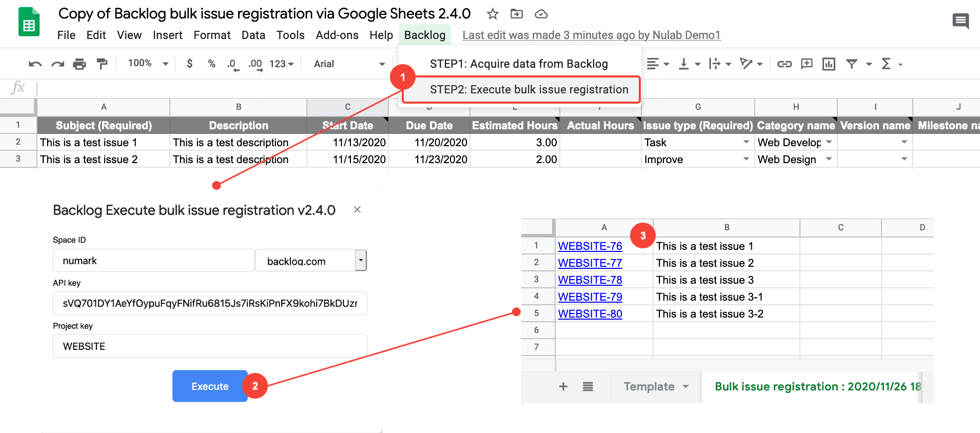Image resolution: width=980 pixels, height=433 pixels.
Task: Increase decimal places
Action: pos(256,65)
